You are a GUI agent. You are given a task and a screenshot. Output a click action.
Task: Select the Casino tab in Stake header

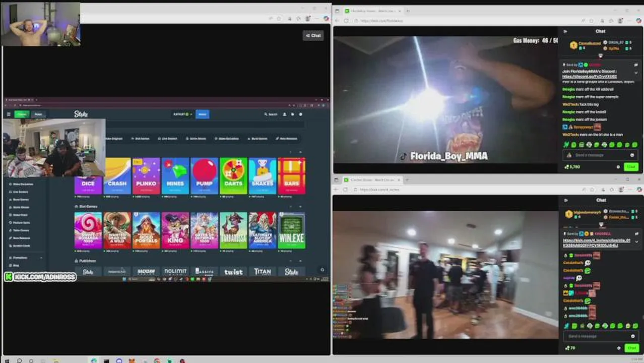click(x=22, y=114)
